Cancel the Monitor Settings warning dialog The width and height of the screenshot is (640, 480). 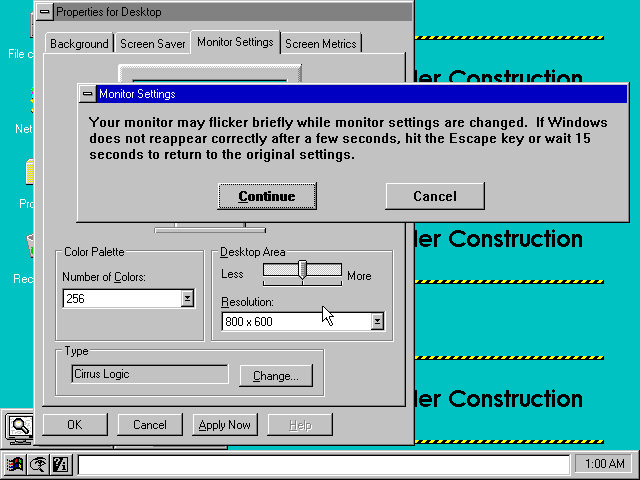pyautogui.click(x=434, y=196)
